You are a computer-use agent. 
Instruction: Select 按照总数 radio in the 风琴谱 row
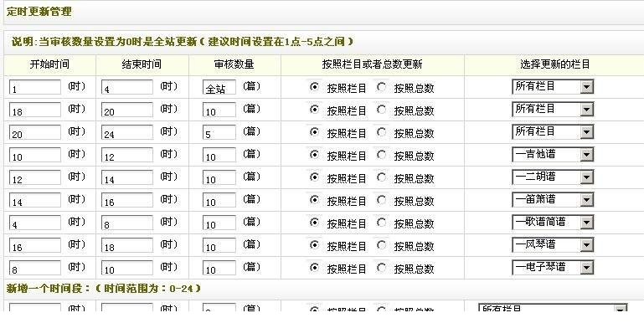tap(382, 244)
